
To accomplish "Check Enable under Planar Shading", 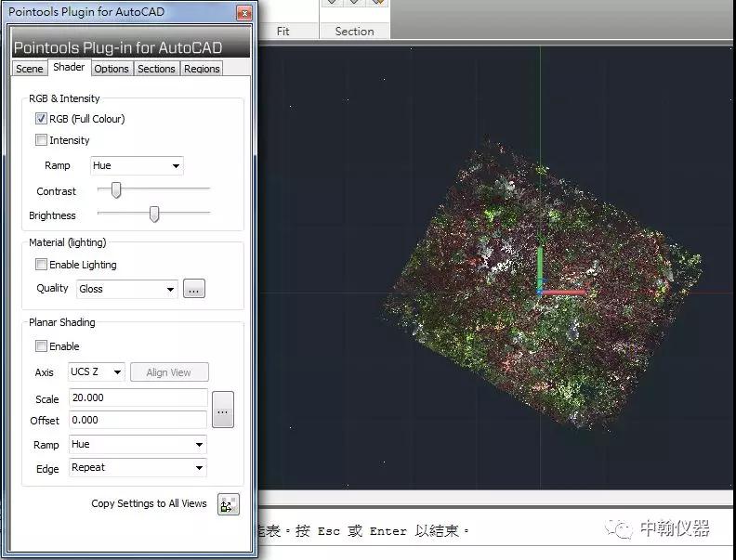I will click(x=41, y=346).
